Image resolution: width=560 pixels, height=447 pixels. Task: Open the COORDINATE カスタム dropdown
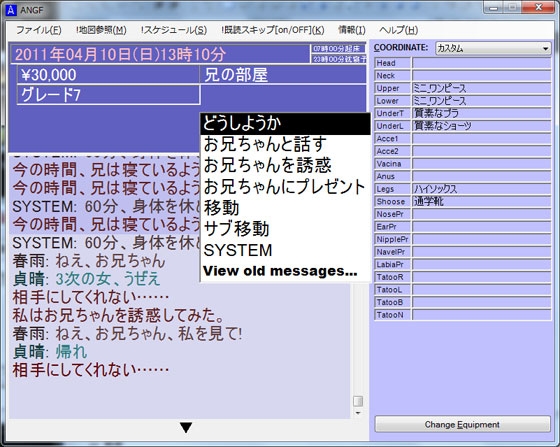[493, 48]
